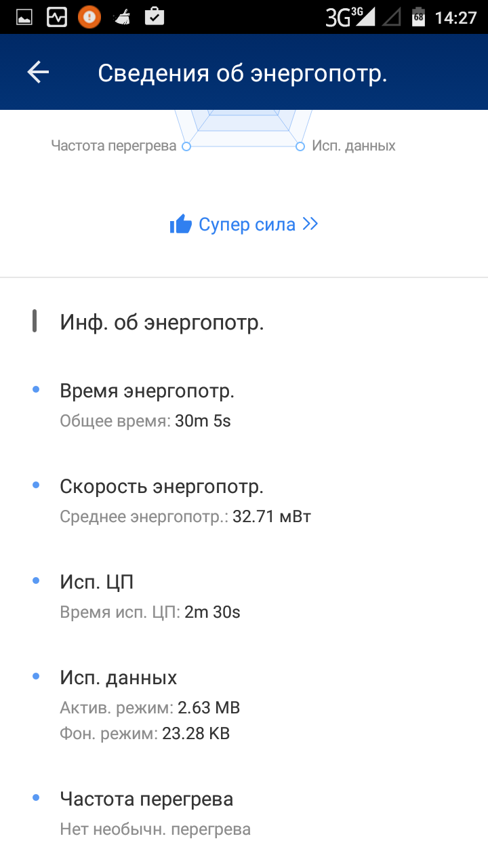Tap the briefcase checkmark notification icon
The image size is (488, 868).
point(155,16)
